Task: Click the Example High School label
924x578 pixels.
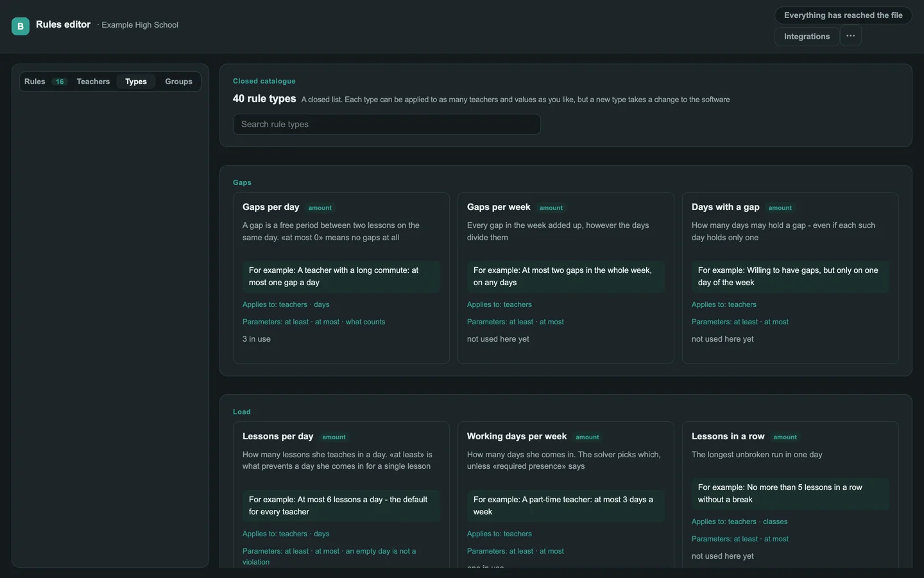Action: pos(140,25)
